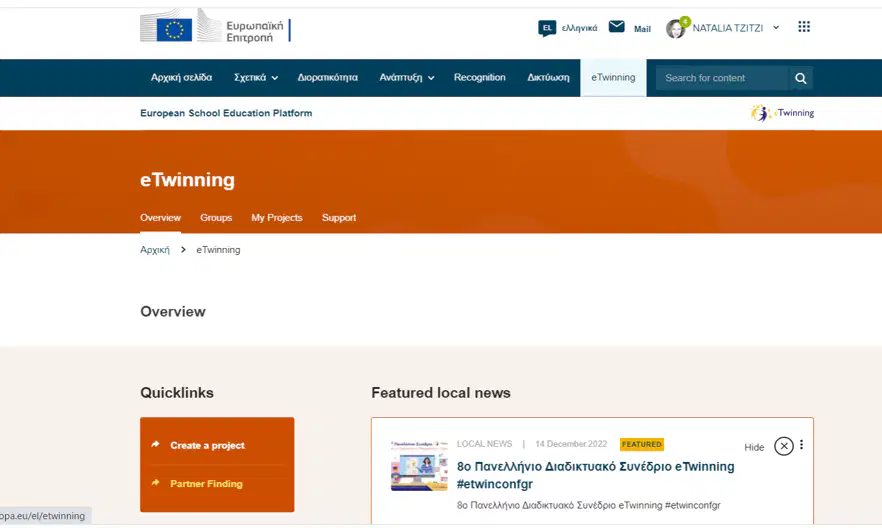Switch to the My Projects tab
Viewport: 882px width, 528px height.
click(277, 218)
